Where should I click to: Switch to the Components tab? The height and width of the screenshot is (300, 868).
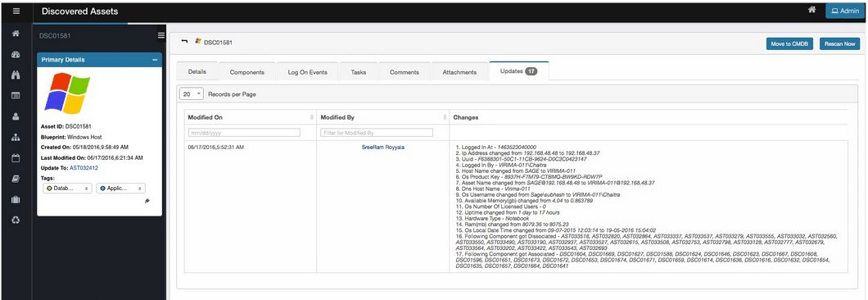click(x=246, y=72)
